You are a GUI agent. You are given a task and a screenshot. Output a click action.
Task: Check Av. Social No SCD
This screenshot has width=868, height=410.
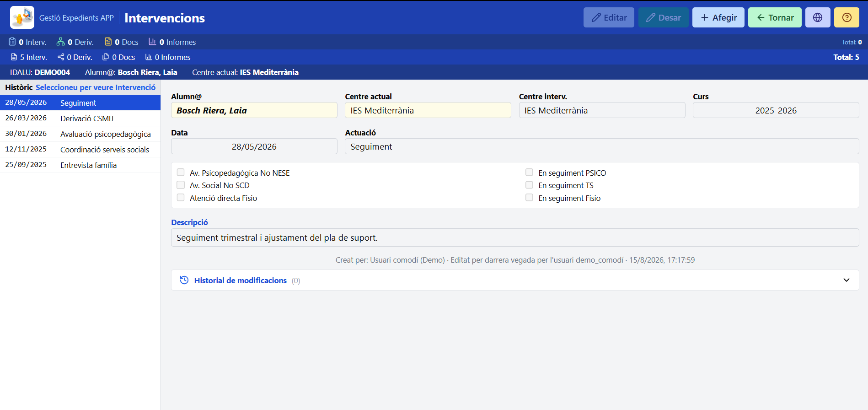point(181,185)
